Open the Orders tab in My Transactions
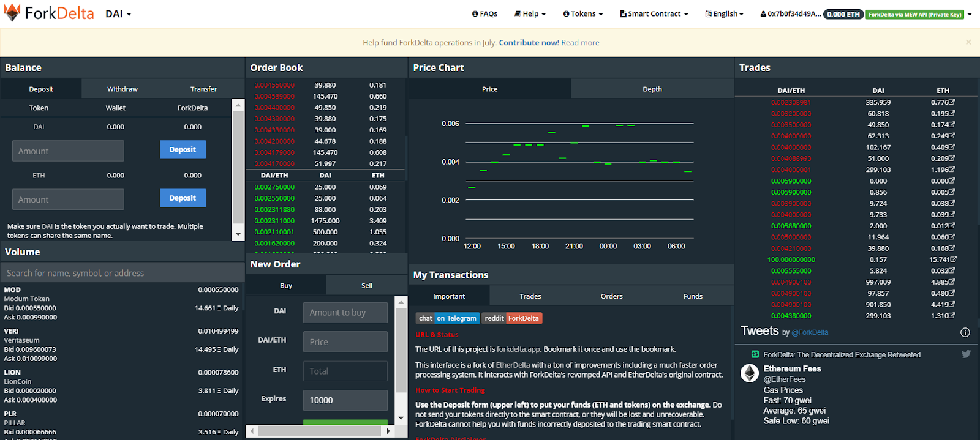 point(612,296)
